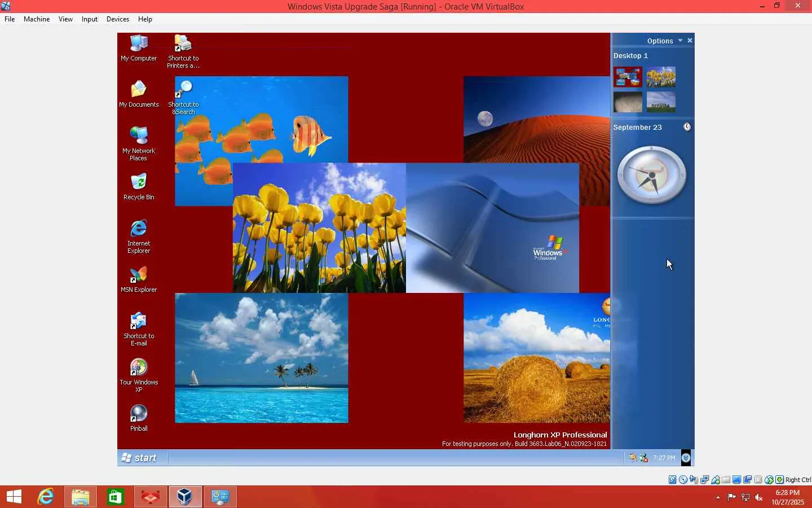
Task: Click the host network tray icon
Action: tap(745, 497)
